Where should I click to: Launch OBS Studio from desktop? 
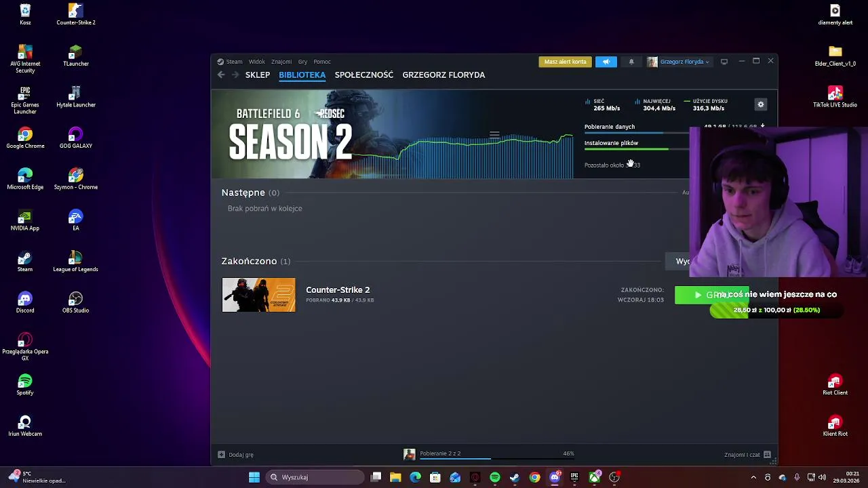[x=76, y=302]
